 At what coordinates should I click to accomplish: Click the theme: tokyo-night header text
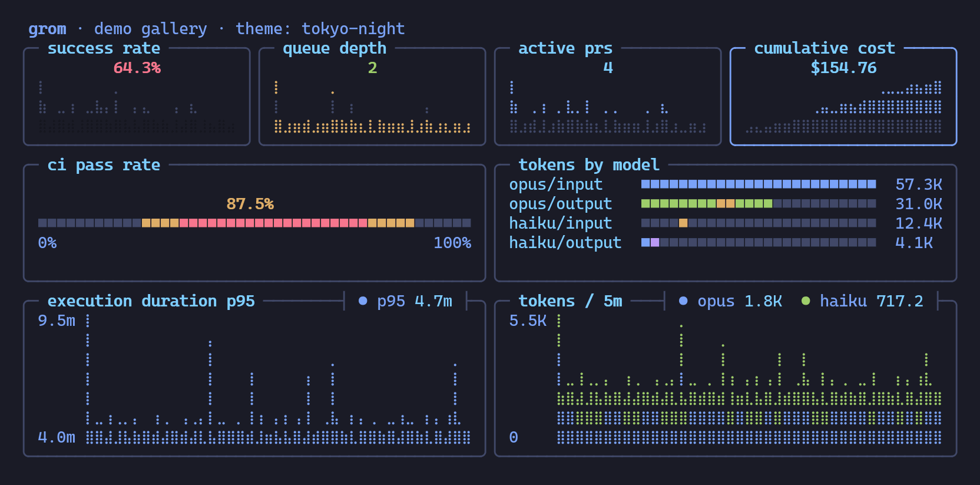[320, 29]
